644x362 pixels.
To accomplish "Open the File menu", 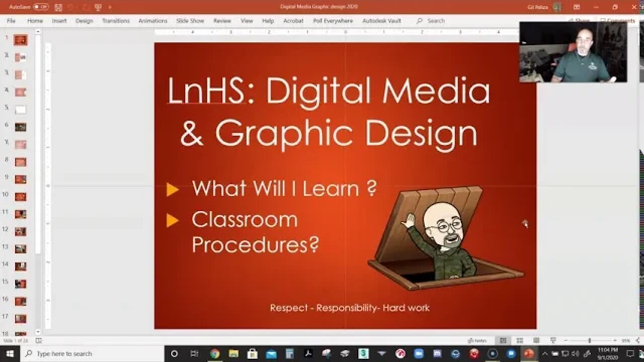I will point(11,21).
